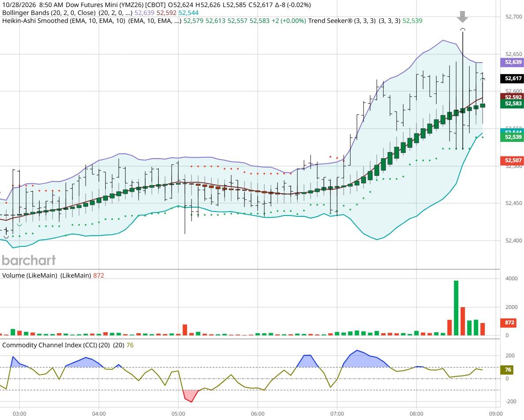
Task: Click the red 872 volume tag on axis
Action: pyautogui.click(x=508, y=323)
